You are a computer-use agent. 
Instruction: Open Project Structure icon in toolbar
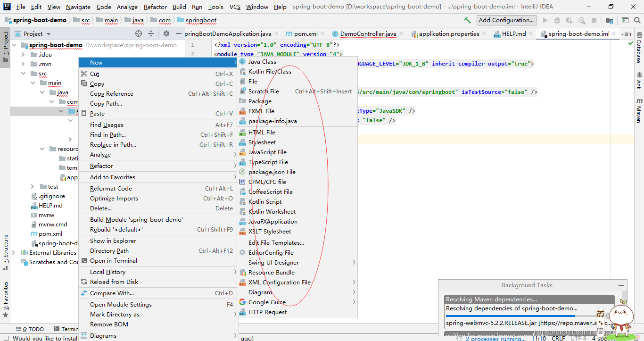(x=610, y=20)
